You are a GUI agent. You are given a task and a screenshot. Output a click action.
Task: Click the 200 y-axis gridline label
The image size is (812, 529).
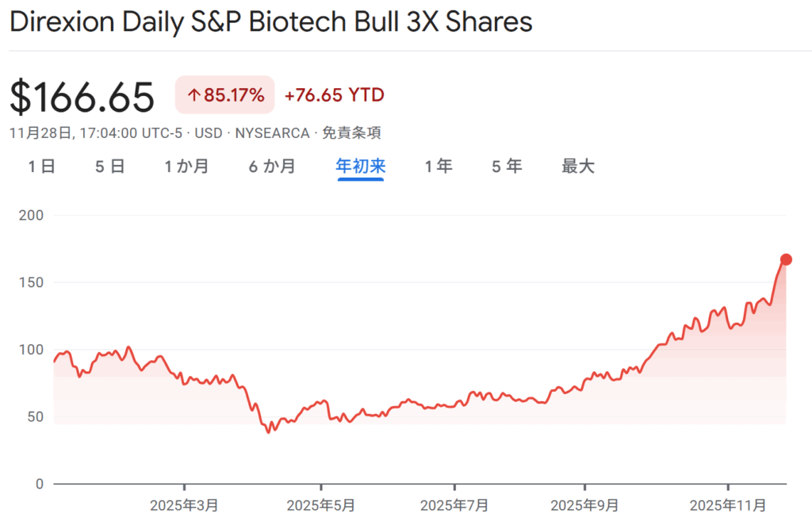29,215
